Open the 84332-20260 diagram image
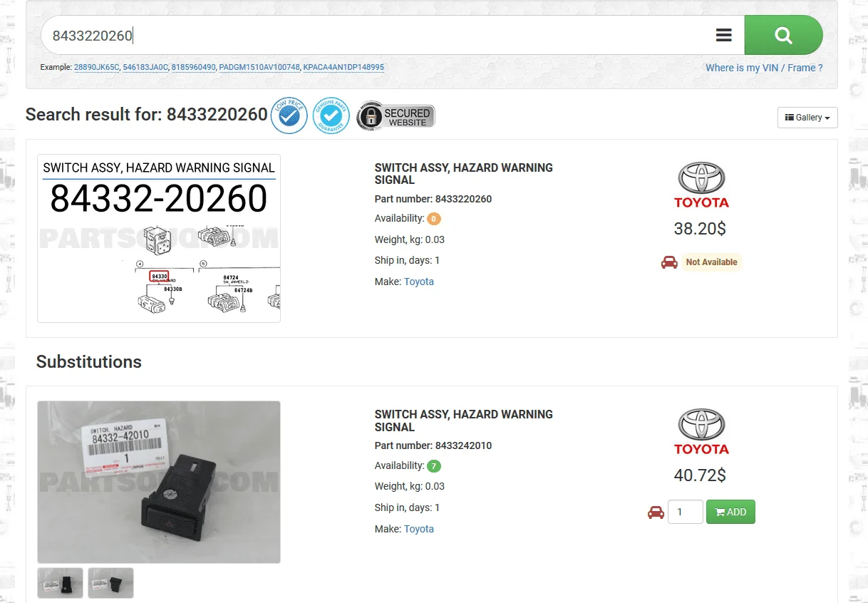This screenshot has width=868, height=603. pyautogui.click(x=159, y=238)
